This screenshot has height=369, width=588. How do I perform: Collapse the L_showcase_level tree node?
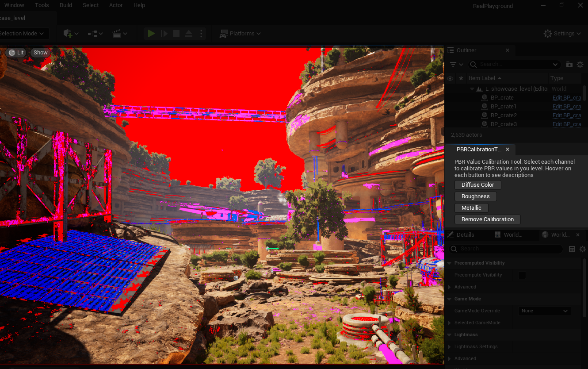click(x=472, y=89)
